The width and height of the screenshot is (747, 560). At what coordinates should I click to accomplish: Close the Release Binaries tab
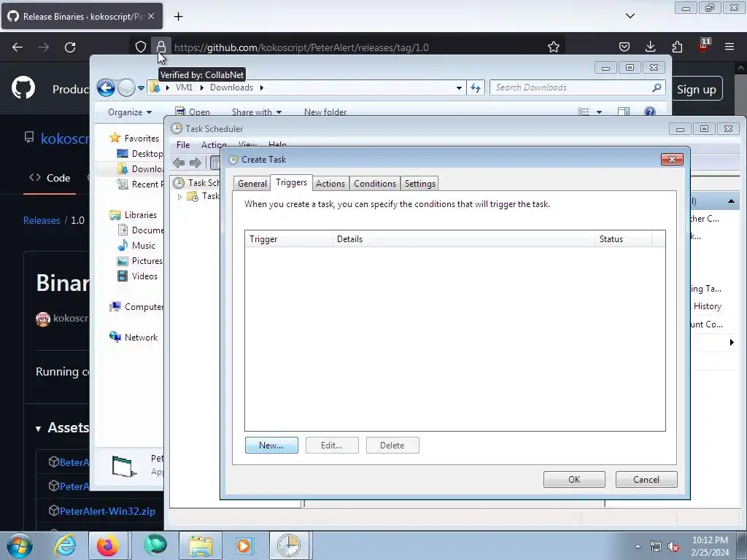click(x=150, y=16)
